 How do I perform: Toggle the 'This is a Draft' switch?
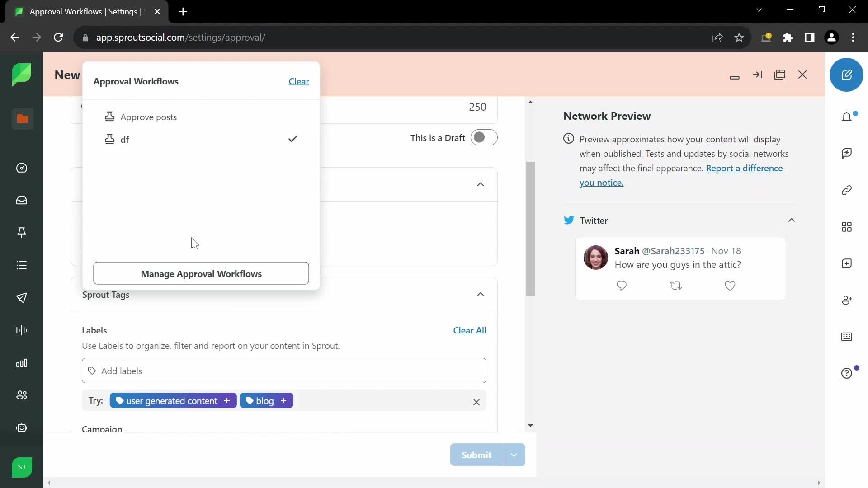tap(483, 138)
